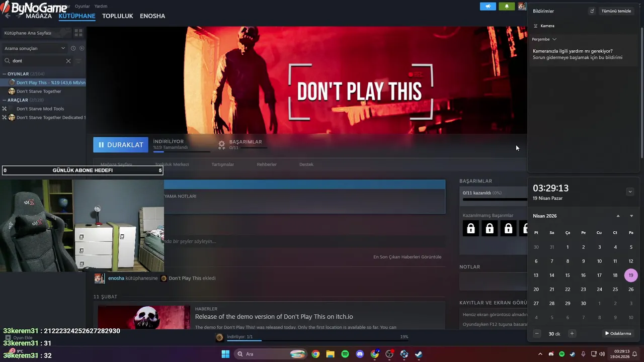This screenshot has height=362, width=644.
Task: Open the TOPLULUK tab
Action: [118, 16]
